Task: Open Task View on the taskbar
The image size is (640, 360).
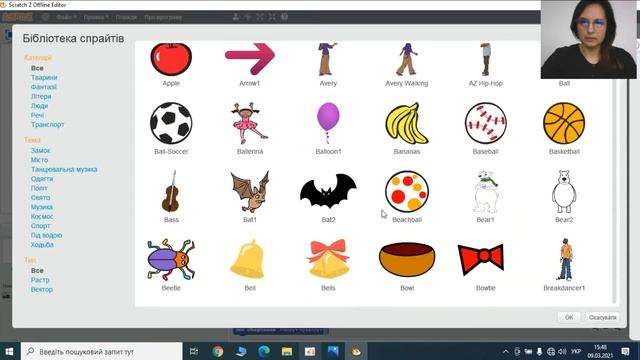Action: point(194,351)
